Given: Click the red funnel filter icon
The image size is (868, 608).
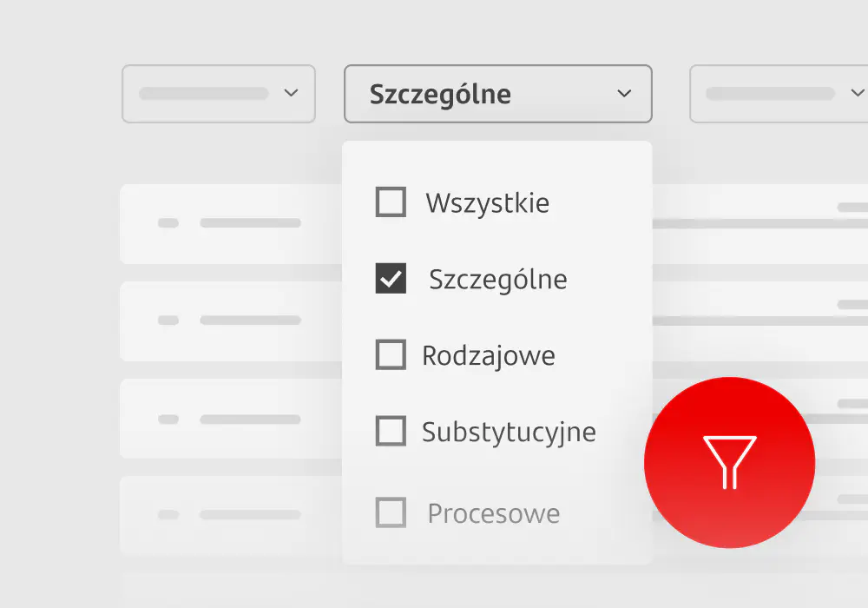Looking at the screenshot, I should (x=729, y=462).
